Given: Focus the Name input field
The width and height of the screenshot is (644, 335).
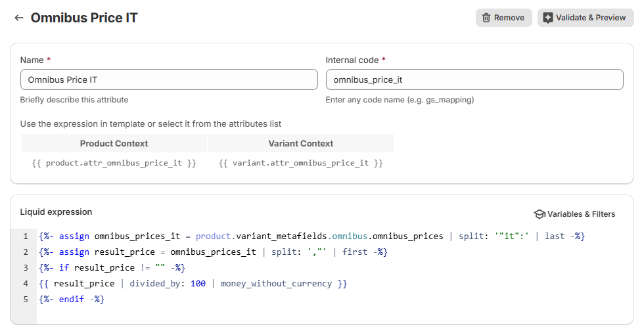Looking at the screenshot, I should pos(169,79).
